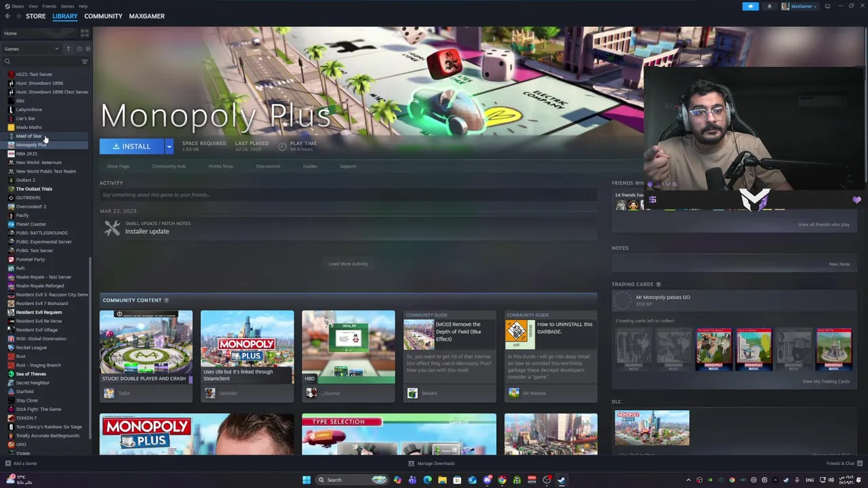Screen dimensions: 868x488
Task: Select Liar's Bar in game list
Action: tap(25, 119)
